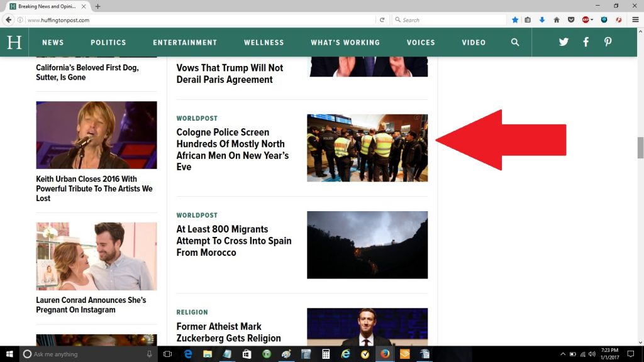Click Cortana's Ask me anything box
This screenshot has height=362, width=644.
88,354
